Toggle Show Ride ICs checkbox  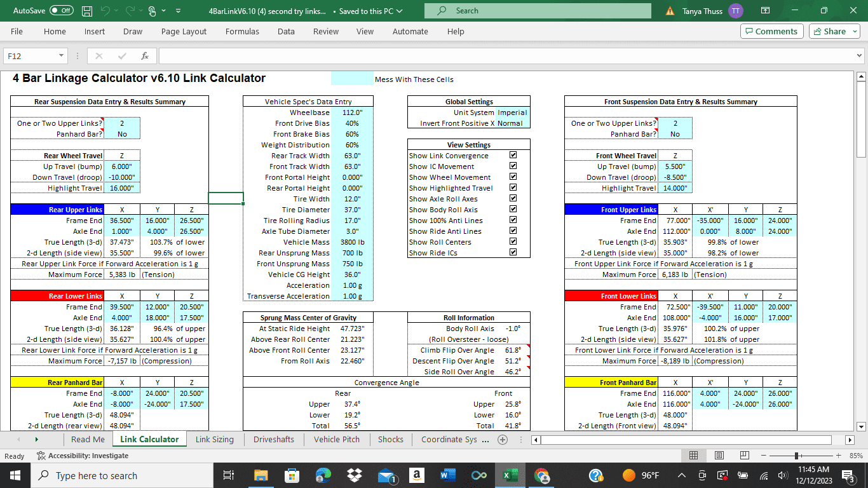coord(513,252)
